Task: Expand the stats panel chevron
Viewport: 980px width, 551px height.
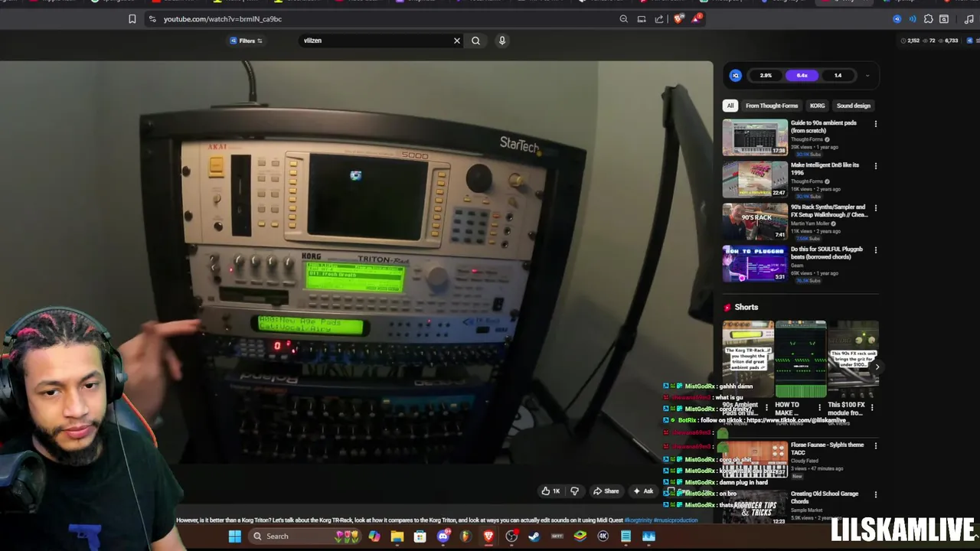Action: 867,75
